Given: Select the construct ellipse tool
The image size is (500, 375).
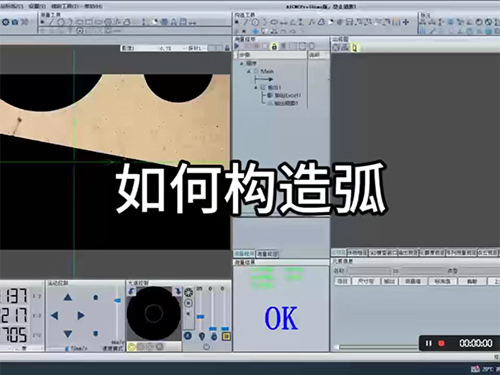Looking at the screenshot, I should click(274, 22).
